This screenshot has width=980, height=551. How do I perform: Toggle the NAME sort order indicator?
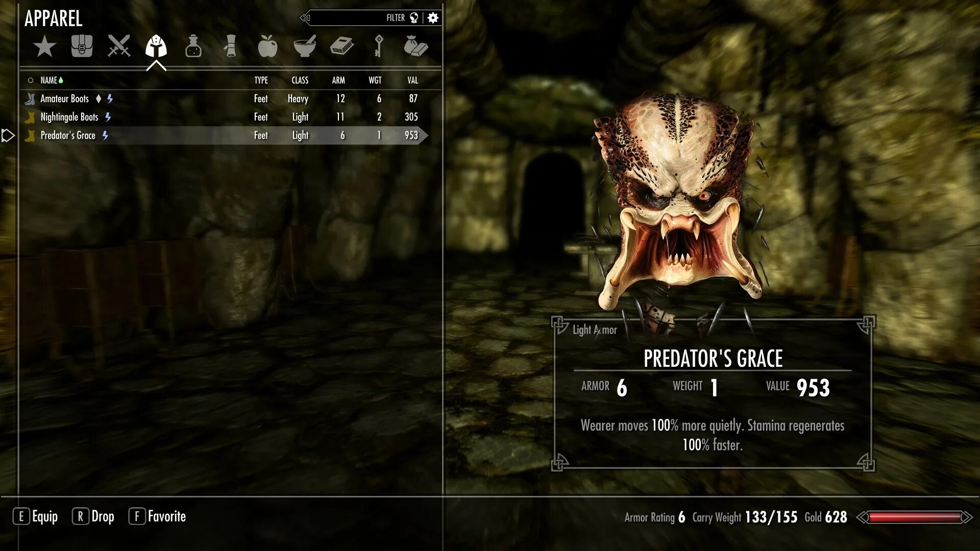[61, 80]
